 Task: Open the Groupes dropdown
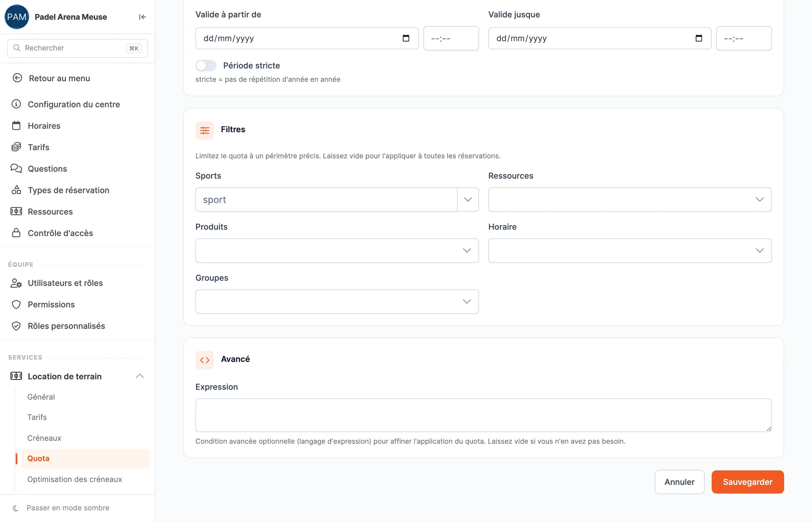coord(337,301)
